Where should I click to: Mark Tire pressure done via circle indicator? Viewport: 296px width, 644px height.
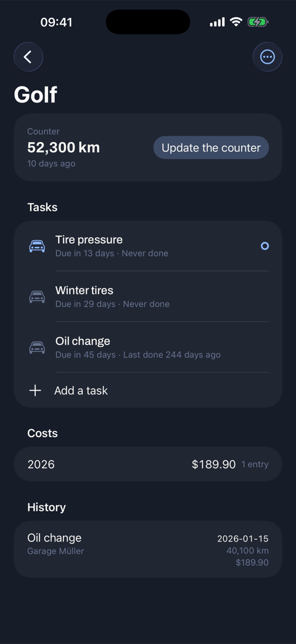(x=265, y=246)
